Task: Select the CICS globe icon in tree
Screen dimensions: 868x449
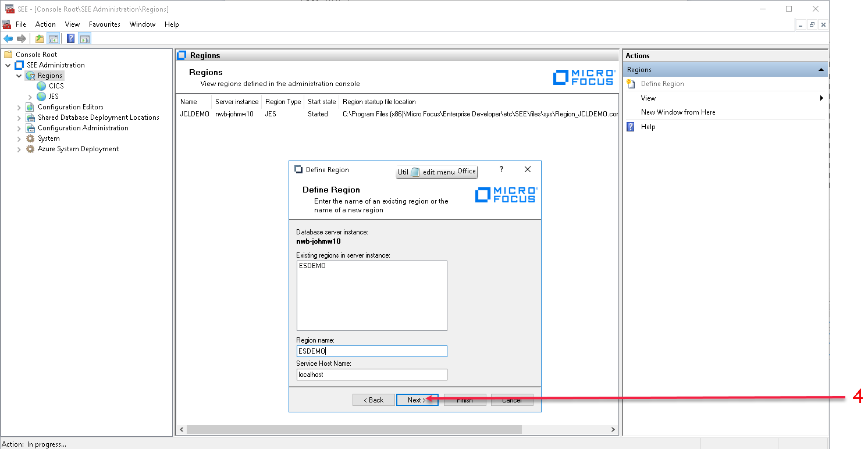Action: pos(41,86)
